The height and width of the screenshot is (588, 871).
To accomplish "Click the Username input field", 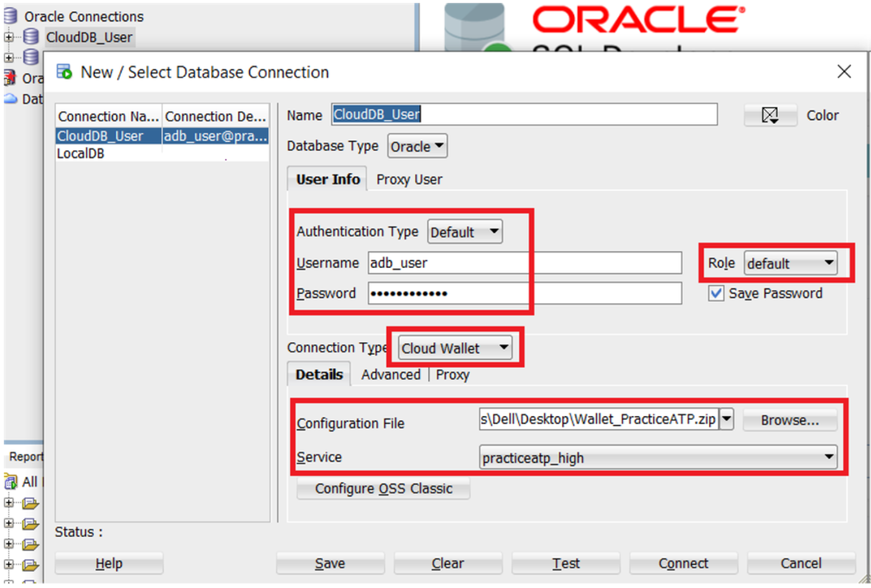I will click(524, 263).
